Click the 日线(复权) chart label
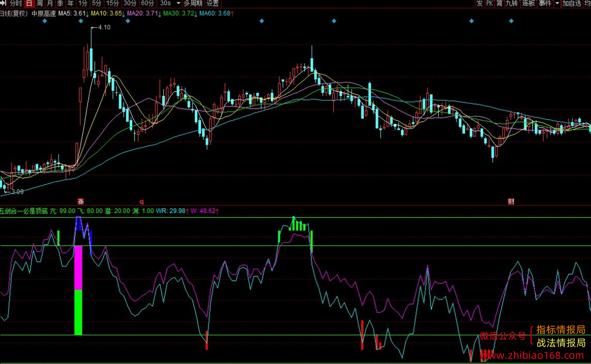 tap(14, 14)
